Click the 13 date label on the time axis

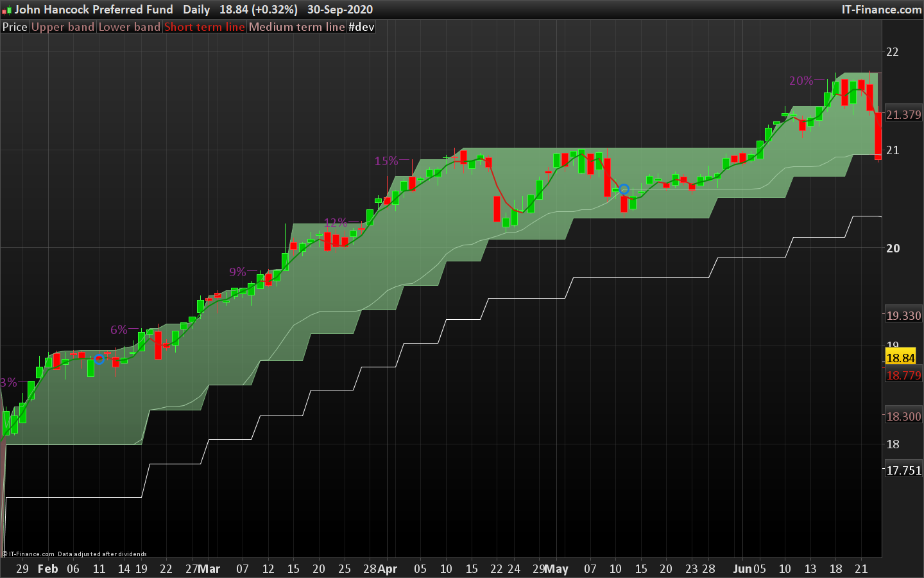click(810, 569)
